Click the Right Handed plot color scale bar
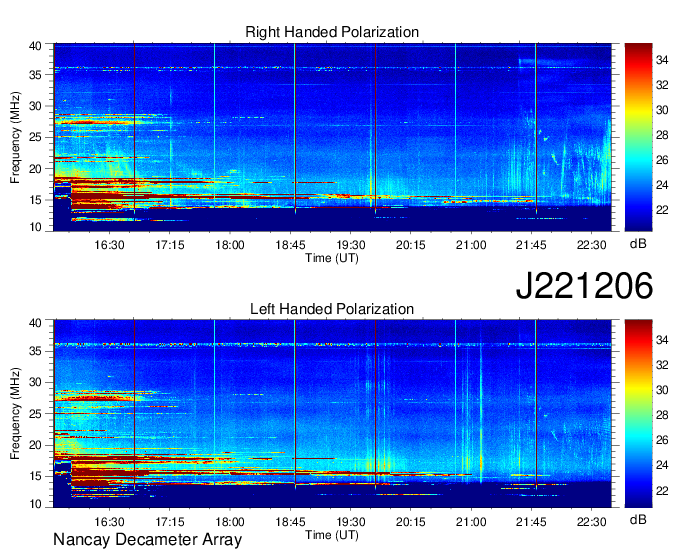The height and width of the screenshot is (552, 680). (638, 137)
